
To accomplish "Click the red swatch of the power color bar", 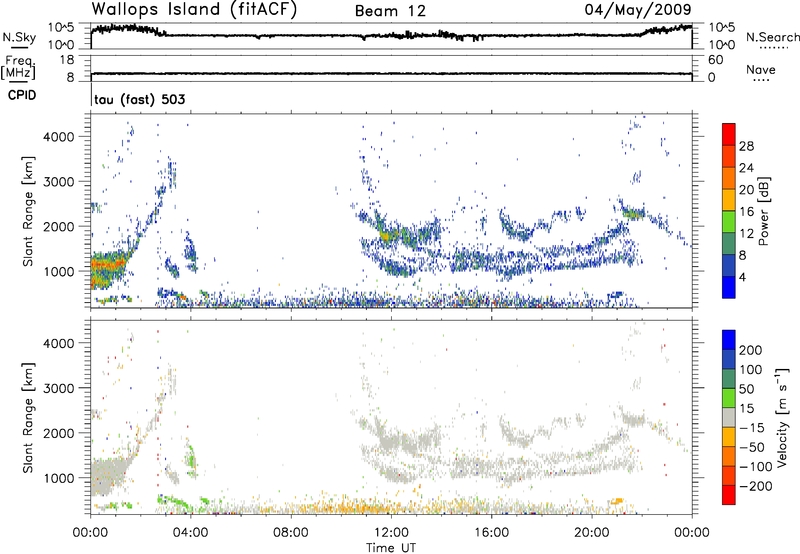I will pos(729,135).
